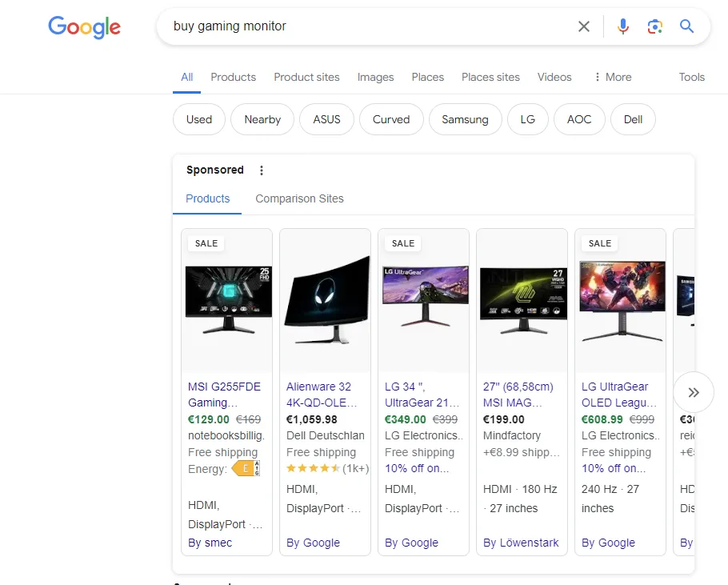Click the Alienware 32 monitor thumbnail

coord(326,300)
